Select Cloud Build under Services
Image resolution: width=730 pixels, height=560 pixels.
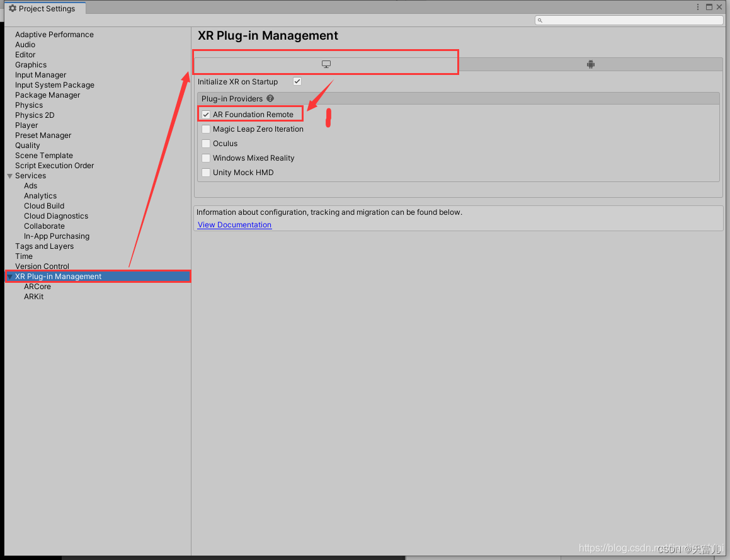coord(43,205)
